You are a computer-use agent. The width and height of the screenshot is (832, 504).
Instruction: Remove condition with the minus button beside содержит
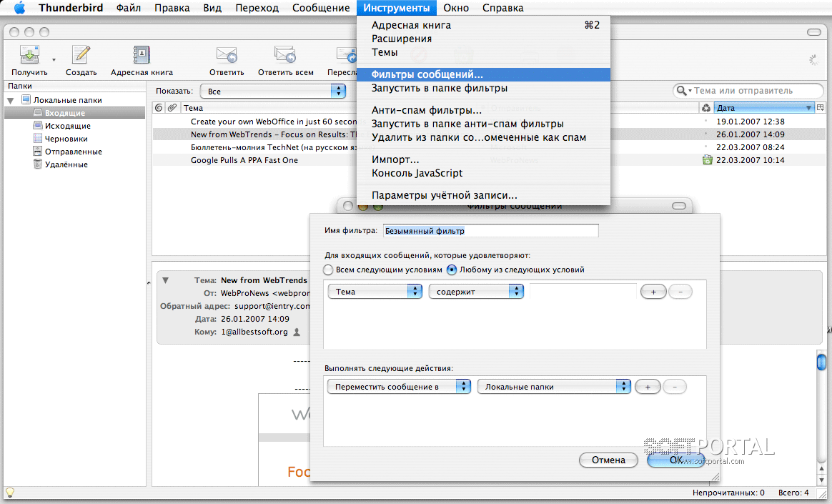[680, 291]
